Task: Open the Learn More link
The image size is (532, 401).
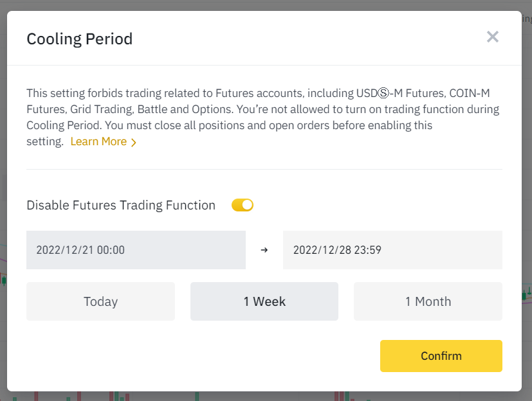Action: (x=99, y=141)
